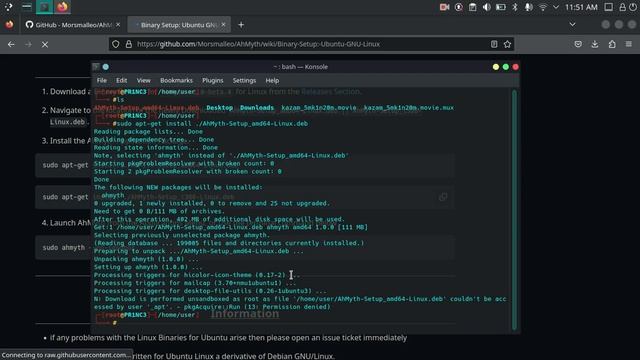
Task: Open the Bluetooth tray icon
Action: pos(515,7)
